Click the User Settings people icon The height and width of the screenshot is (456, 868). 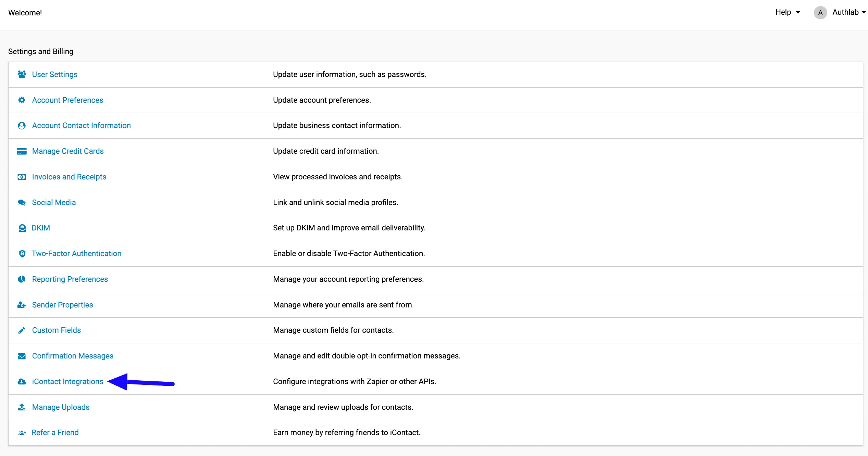click(22, 74)
